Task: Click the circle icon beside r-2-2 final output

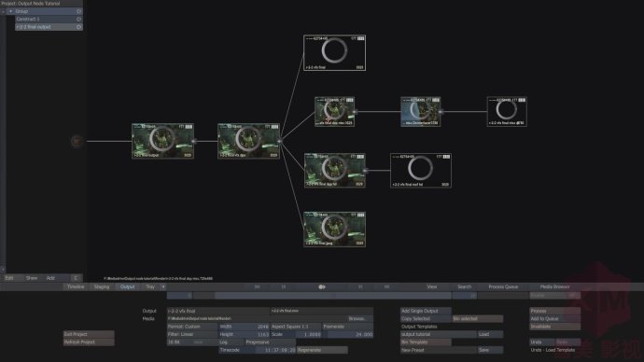Action: (x=78, y=27)
